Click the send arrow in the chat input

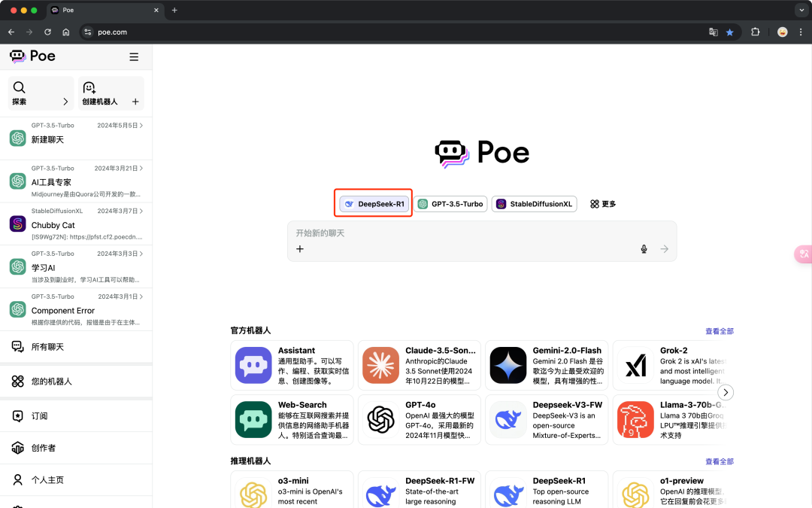click(665, 248)
